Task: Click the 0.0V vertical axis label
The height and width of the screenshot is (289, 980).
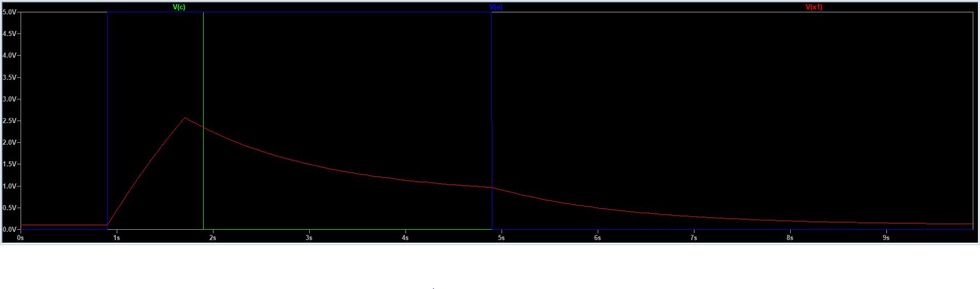Action: tap(9, 229)
